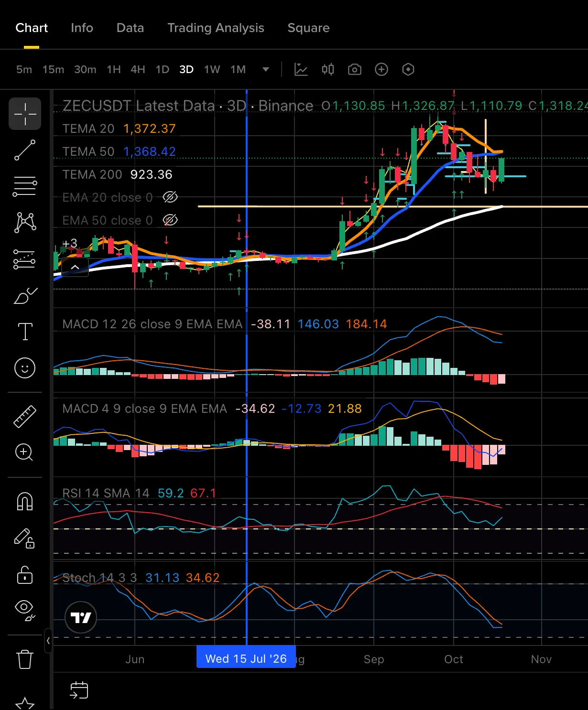Select the brush drawing tool

25,296
